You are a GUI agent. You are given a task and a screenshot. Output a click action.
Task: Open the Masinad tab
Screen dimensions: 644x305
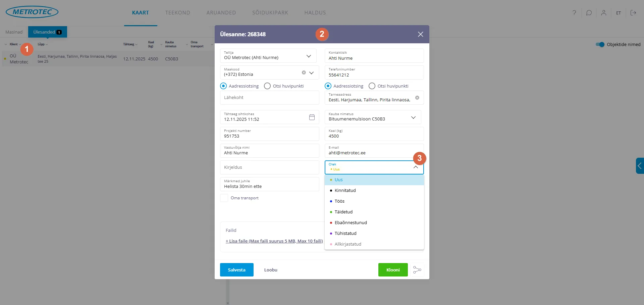[14, 32]
